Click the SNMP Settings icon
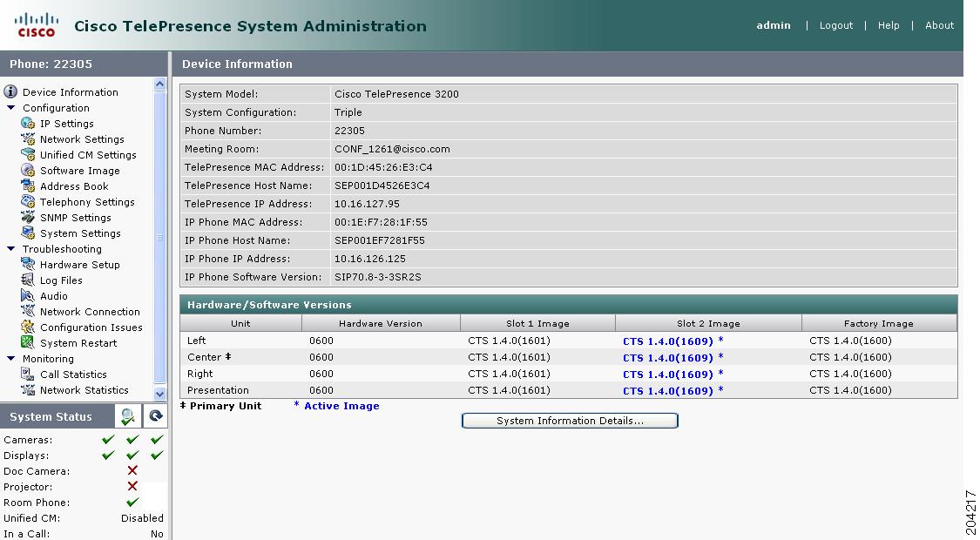 (28, 217)
